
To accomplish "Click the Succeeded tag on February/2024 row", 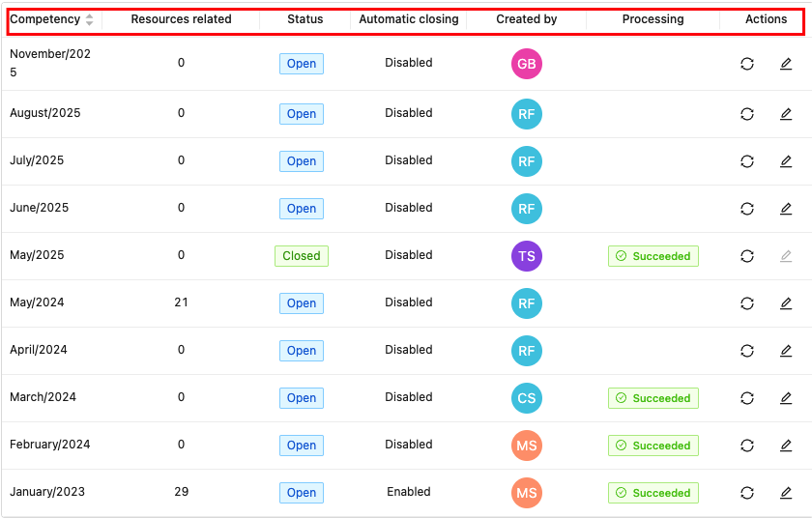I will (653, 446).
